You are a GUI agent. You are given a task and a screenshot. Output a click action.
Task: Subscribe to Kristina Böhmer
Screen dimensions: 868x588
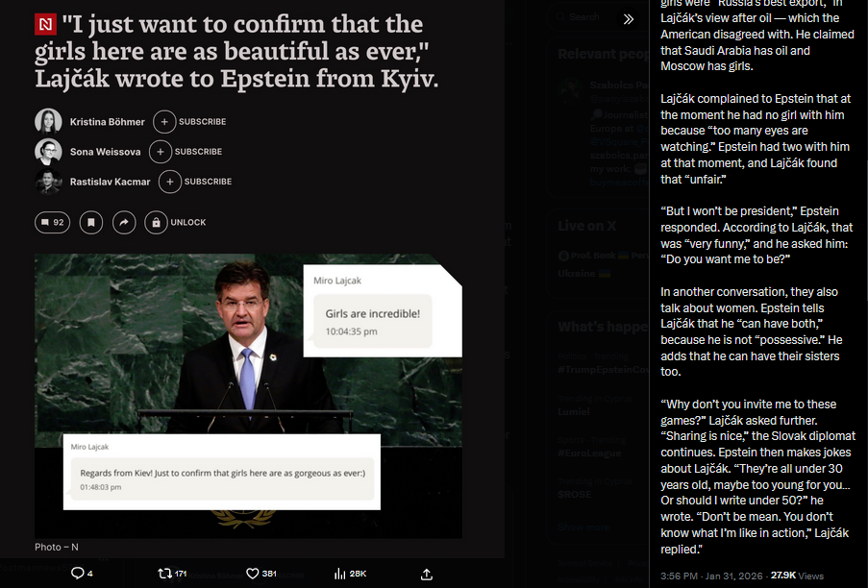[190, 122]
